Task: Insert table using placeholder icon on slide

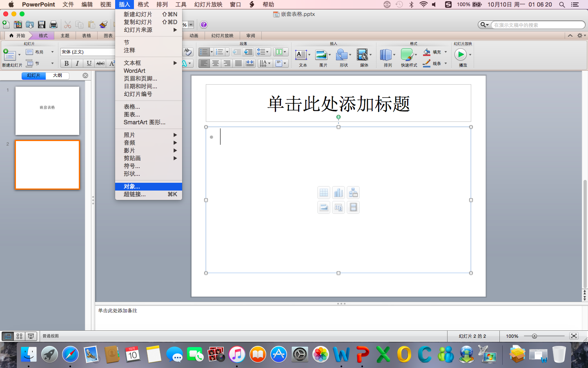Action: click(324, 193)
